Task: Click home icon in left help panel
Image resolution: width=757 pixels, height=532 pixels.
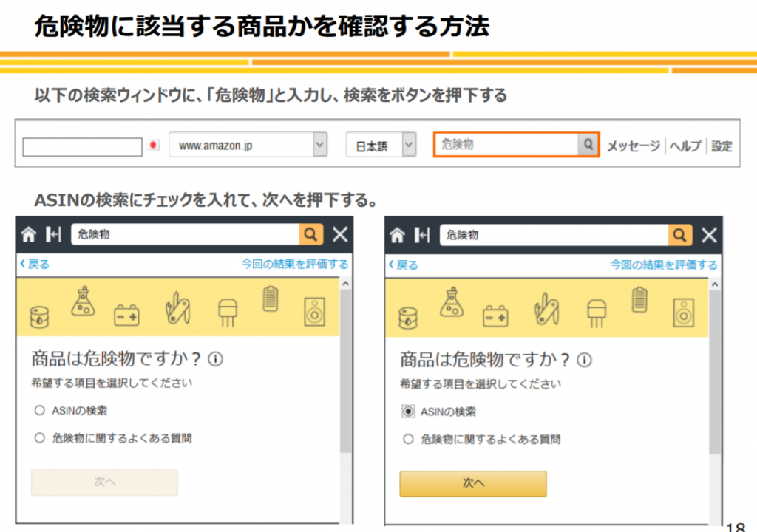Action: pyautogui.click(x=28, y=235)
